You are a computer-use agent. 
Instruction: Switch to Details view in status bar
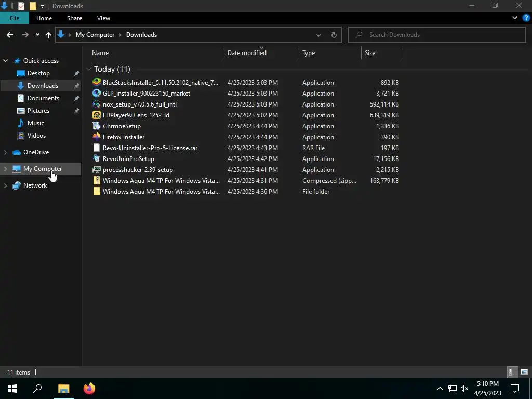click(511, 372)
